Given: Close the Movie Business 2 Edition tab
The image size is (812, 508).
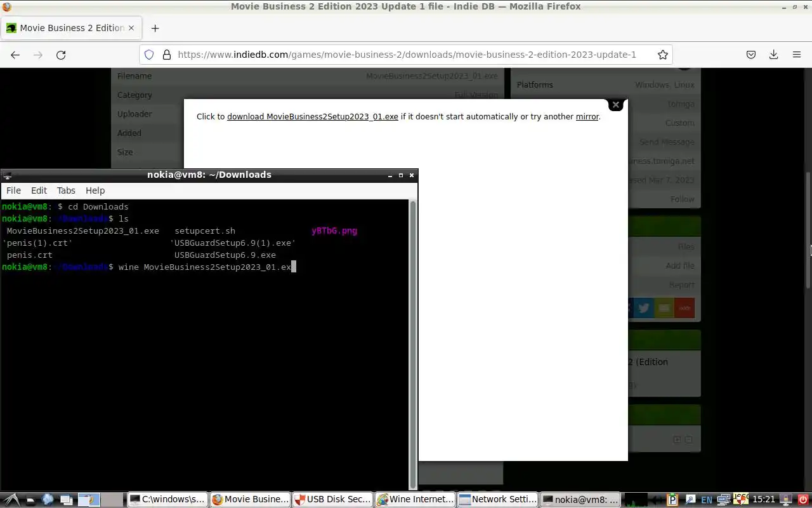Looking at the screenshot, I should [131, 28].
